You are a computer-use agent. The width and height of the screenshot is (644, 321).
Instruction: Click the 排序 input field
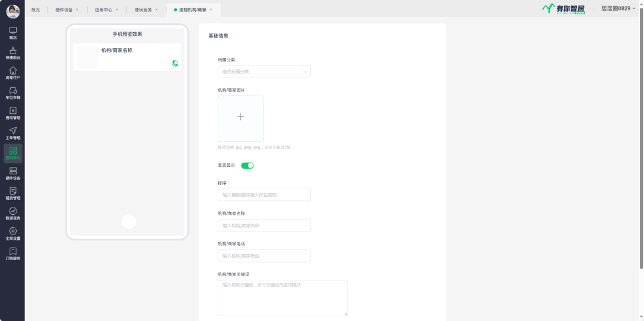click(264, 195)
